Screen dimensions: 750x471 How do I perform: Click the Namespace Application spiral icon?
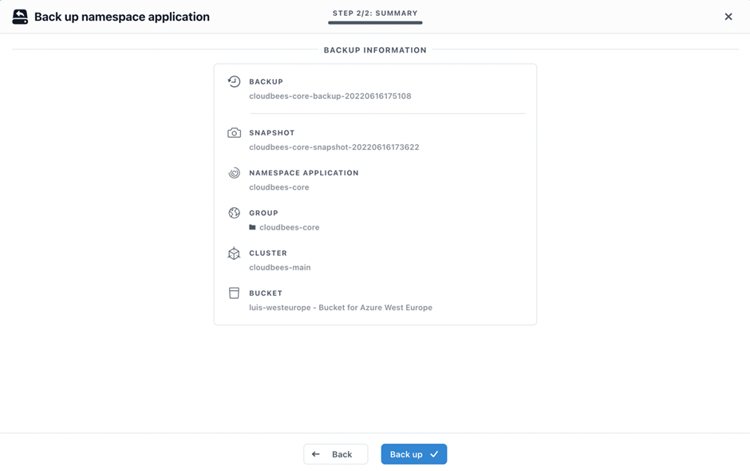pos(234,173)
